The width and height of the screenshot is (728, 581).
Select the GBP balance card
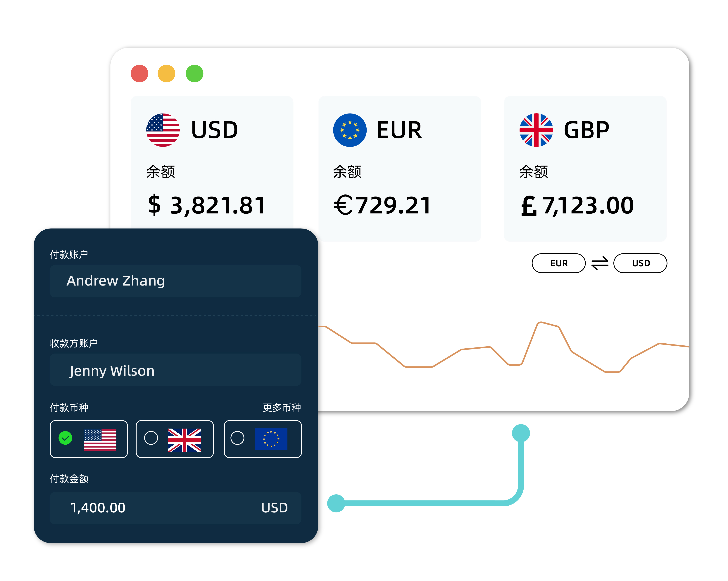click(585, 169)
